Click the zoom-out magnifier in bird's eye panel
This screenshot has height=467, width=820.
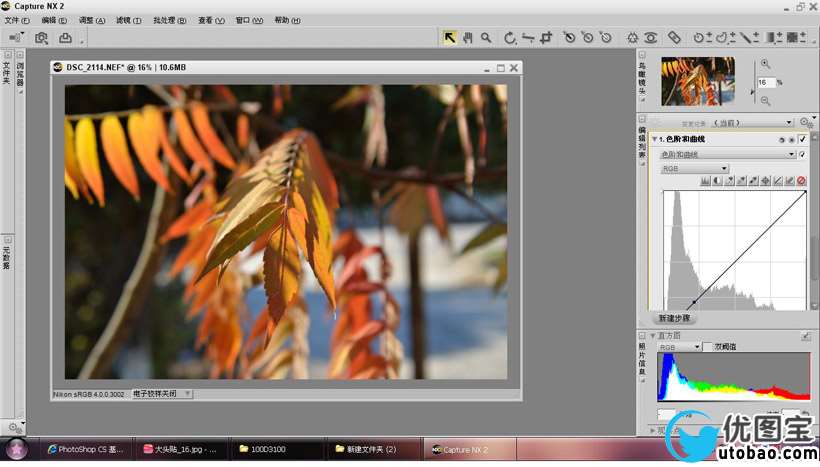765,100
